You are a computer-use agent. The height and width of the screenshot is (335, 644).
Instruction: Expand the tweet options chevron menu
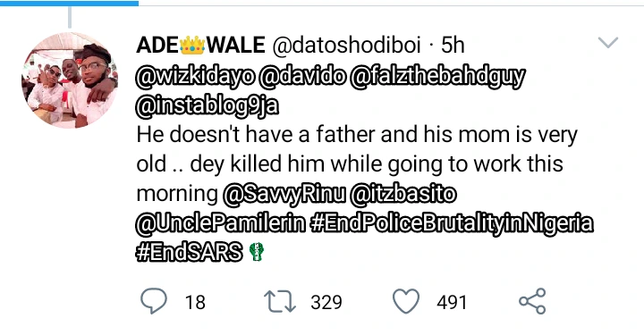pyautogui.click(x=608, y=42)
